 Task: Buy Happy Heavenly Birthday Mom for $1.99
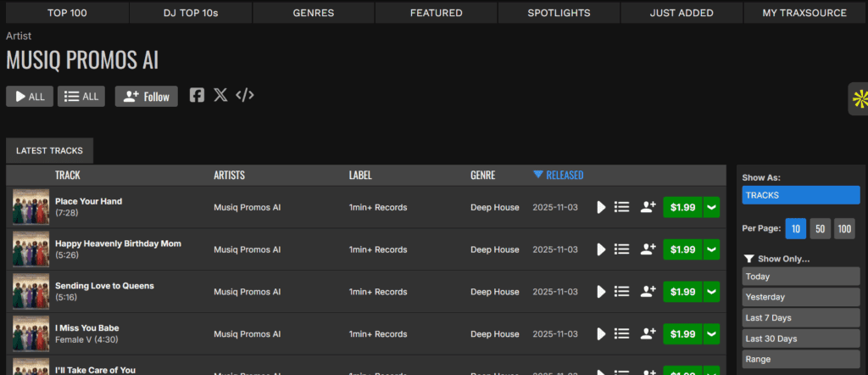(x=682, y=249)
